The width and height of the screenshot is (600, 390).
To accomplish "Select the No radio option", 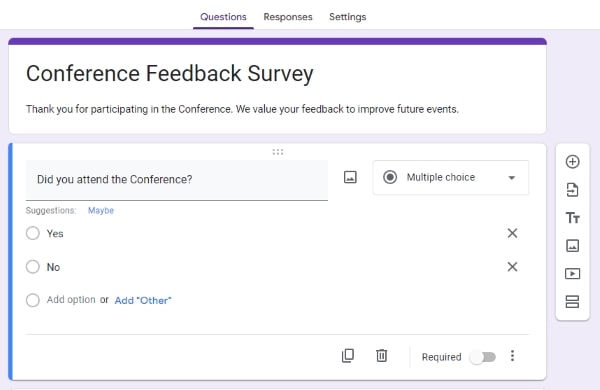I will click(33, 267).
